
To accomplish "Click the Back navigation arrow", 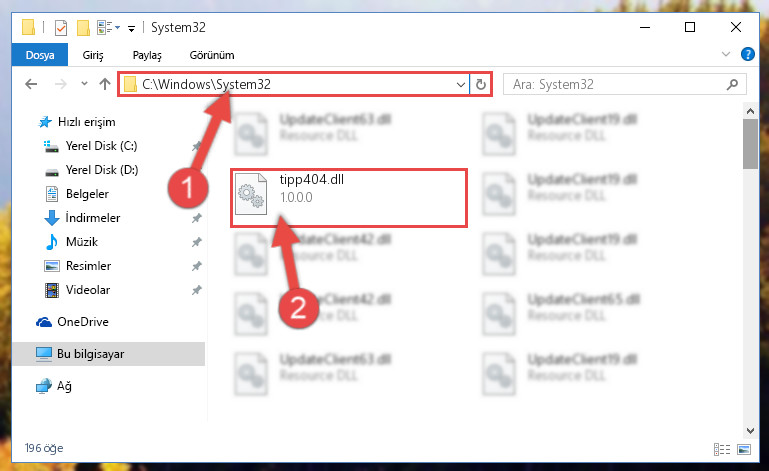I will [31, 84].
